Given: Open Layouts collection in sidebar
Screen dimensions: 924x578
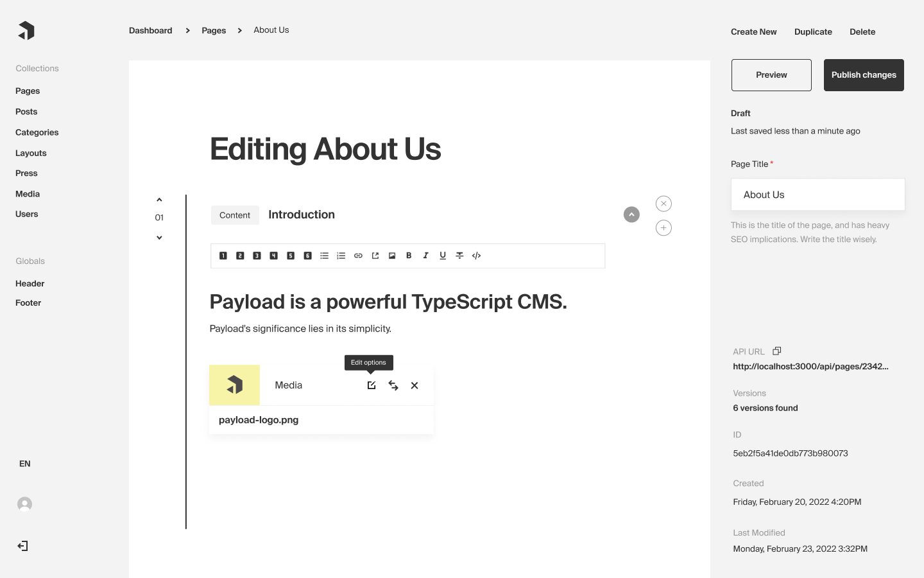Looking at the screenshot, I should 31,153.
